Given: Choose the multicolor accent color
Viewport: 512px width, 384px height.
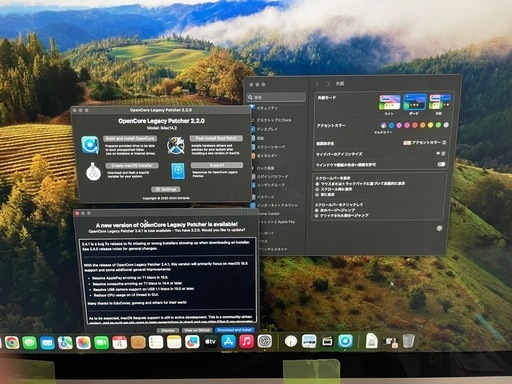Looking at the screenshot, I should (x=384, y=125).
